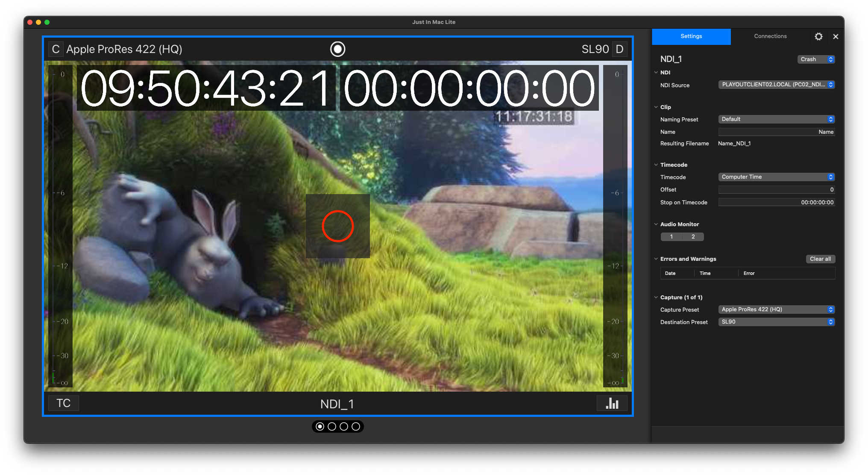Open preferences with the gear icon
Image resolution: width=868 pixels, height=475 pixels.
818,36
